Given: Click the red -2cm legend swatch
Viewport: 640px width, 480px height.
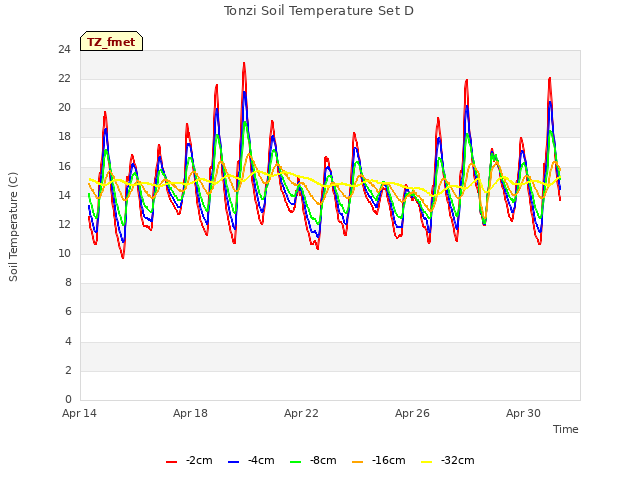Looking at the screenshot, I should point(171,462).
